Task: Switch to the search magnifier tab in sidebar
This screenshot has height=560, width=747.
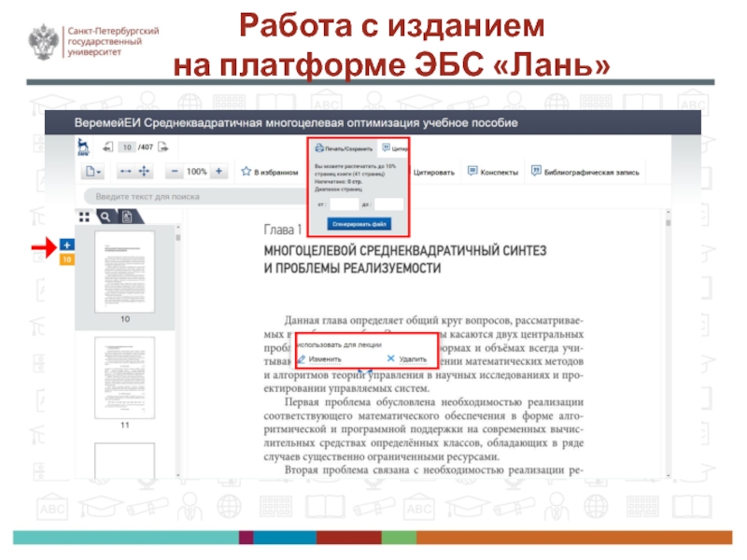Action: click(x=106, y=217)
